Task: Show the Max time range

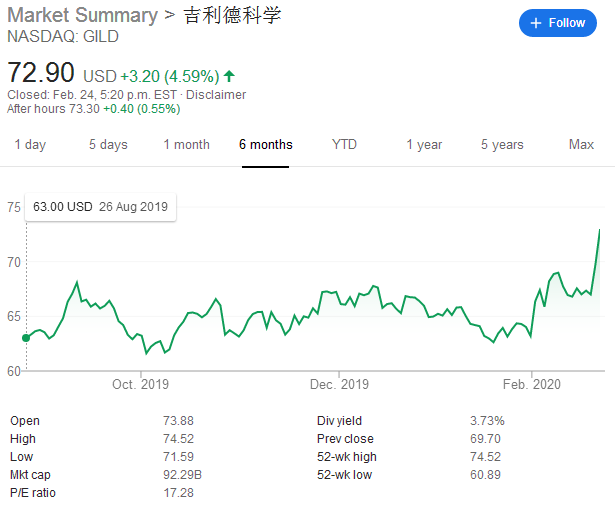Action: 581,145
